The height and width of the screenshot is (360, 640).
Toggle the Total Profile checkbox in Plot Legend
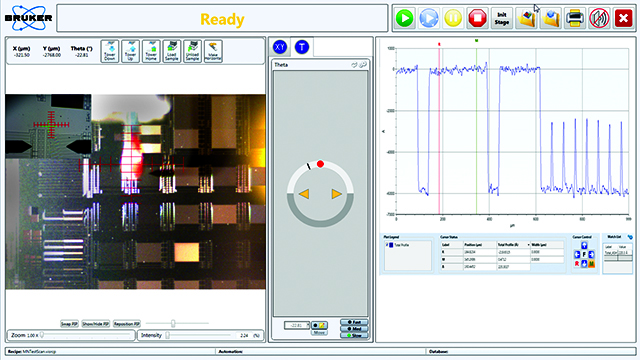click(x=387, y=245)
